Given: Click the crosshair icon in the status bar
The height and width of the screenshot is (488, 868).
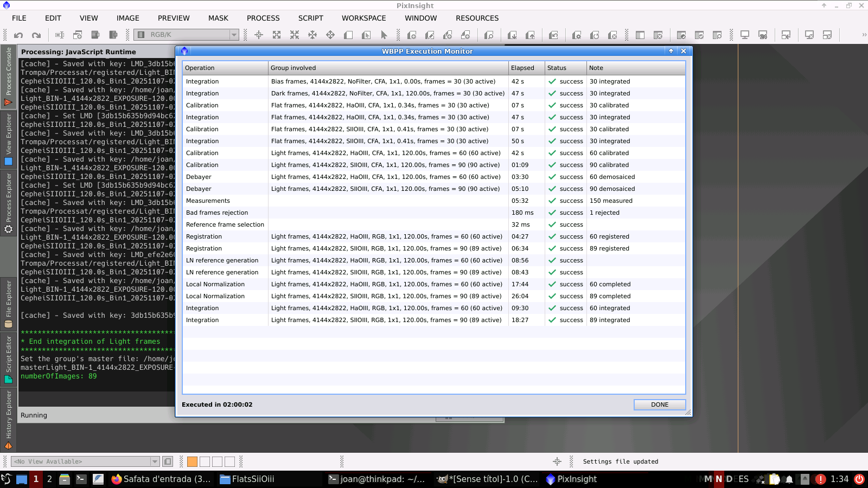Looking at the screenshot, I should click(x=557, y=461).
